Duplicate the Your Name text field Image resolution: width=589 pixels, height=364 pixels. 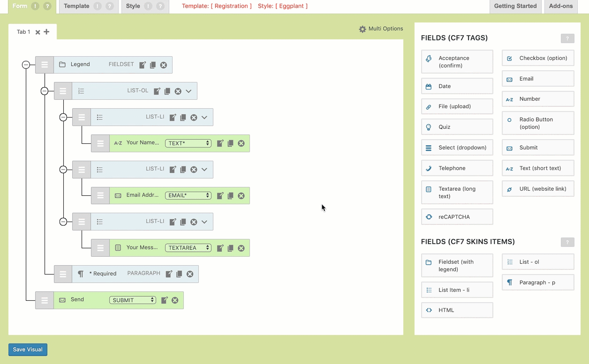click(x=230, y=143)
